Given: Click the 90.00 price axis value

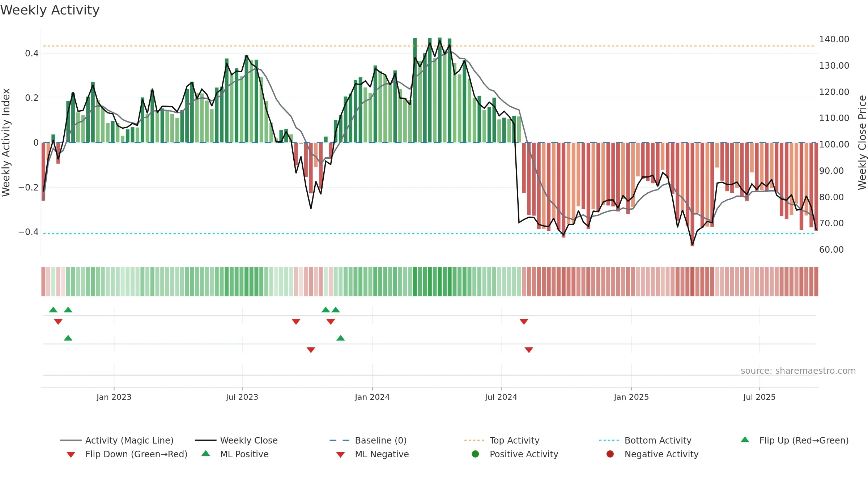Looking at the screenshot, I should (x=831, y=171).
